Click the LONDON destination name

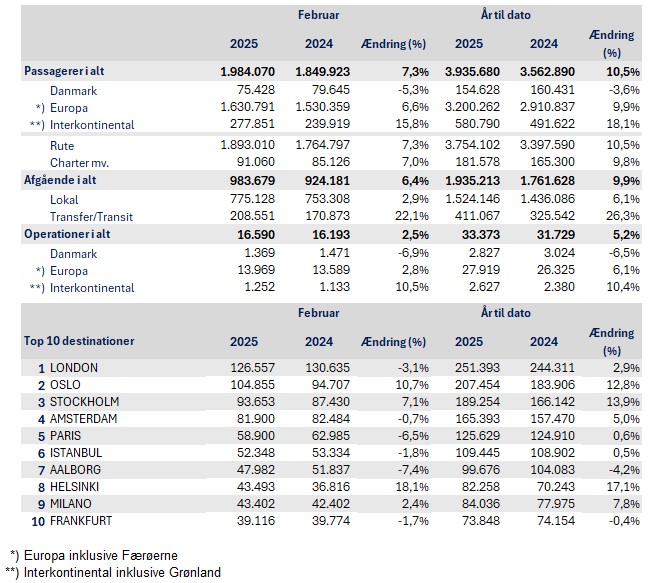pyautogui.click(x=73, y=369)
